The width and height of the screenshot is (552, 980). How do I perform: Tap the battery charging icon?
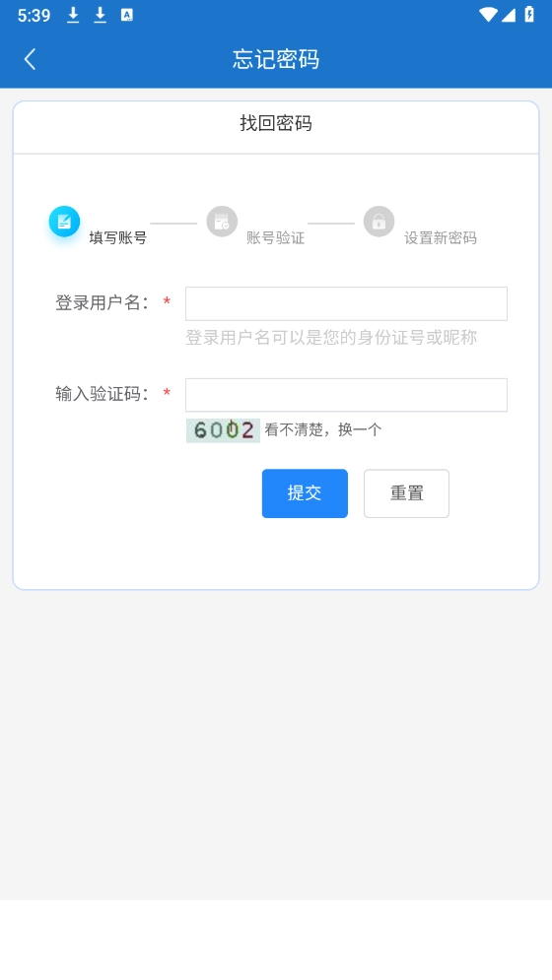click(x=529, y=15)
